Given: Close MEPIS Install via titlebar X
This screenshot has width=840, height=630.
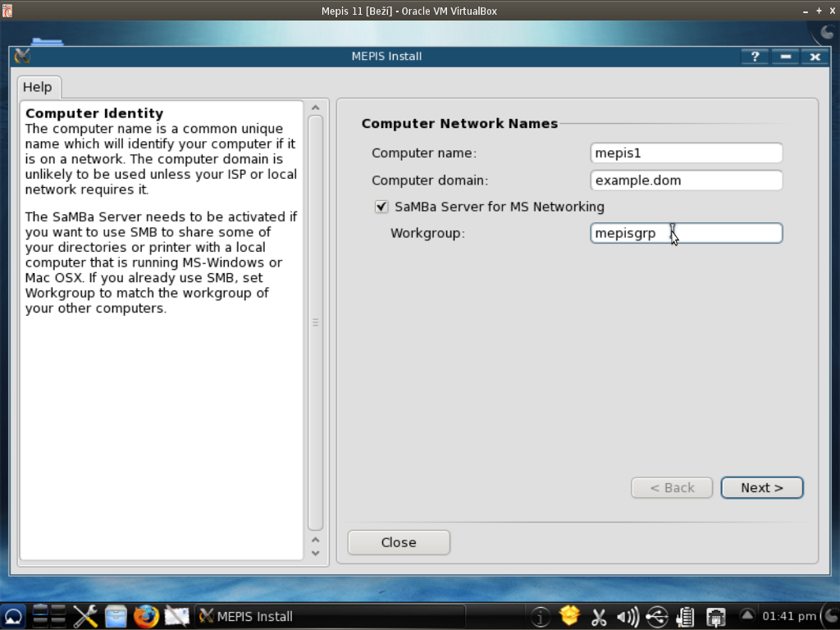Looking at the screenshot, I should [815, 57].
